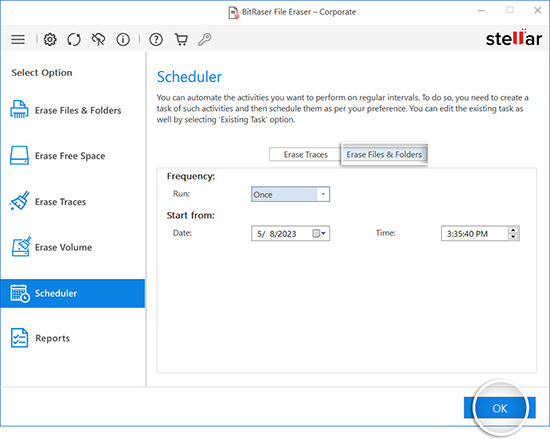Select Erase Traces in the sidebar
Image resolution: width=550 pixels, height=439 pixels.
point(73,202)
